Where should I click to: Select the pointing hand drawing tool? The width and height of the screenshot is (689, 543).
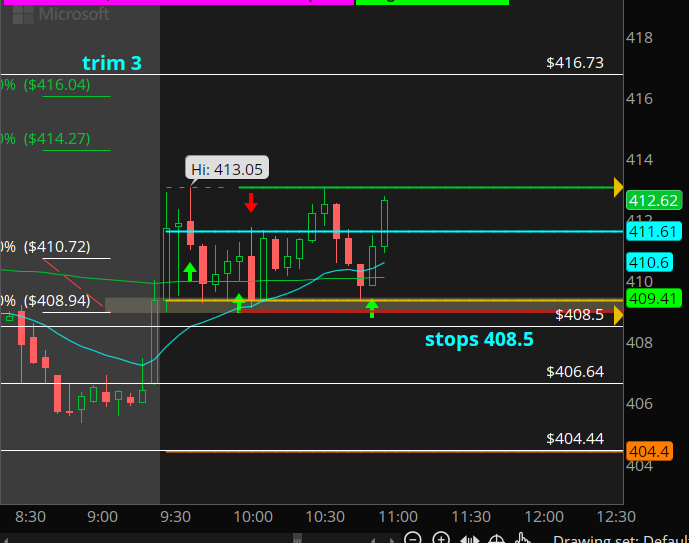523,538
